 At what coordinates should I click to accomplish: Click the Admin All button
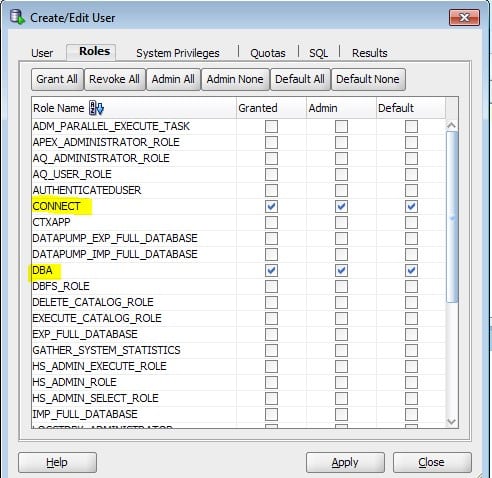[173, 79]
